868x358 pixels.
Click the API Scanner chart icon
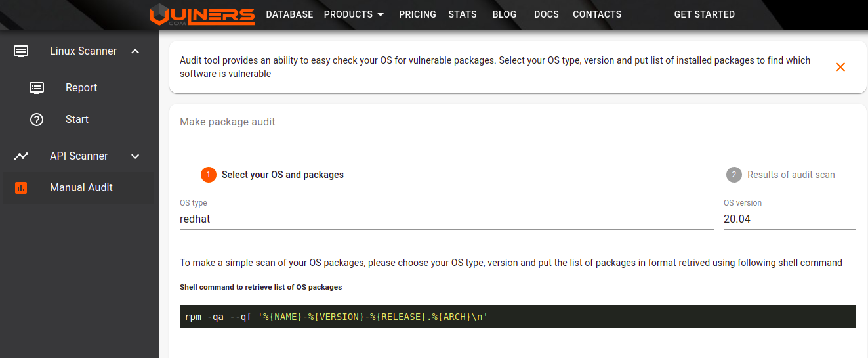coord(21,156)
